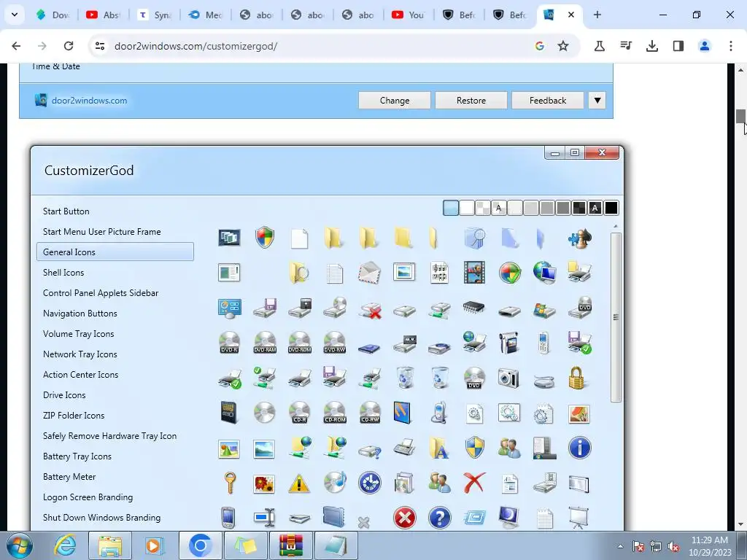Expand the options arrow beside Feedback
The width and height of the screenshot is (747, 560).
[x=597, y=101]
